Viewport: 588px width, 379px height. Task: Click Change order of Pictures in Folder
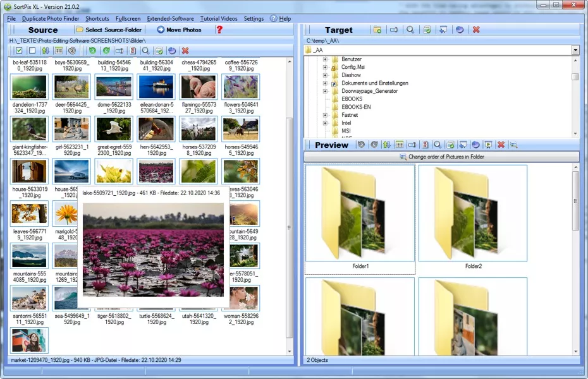coord(441,157)
